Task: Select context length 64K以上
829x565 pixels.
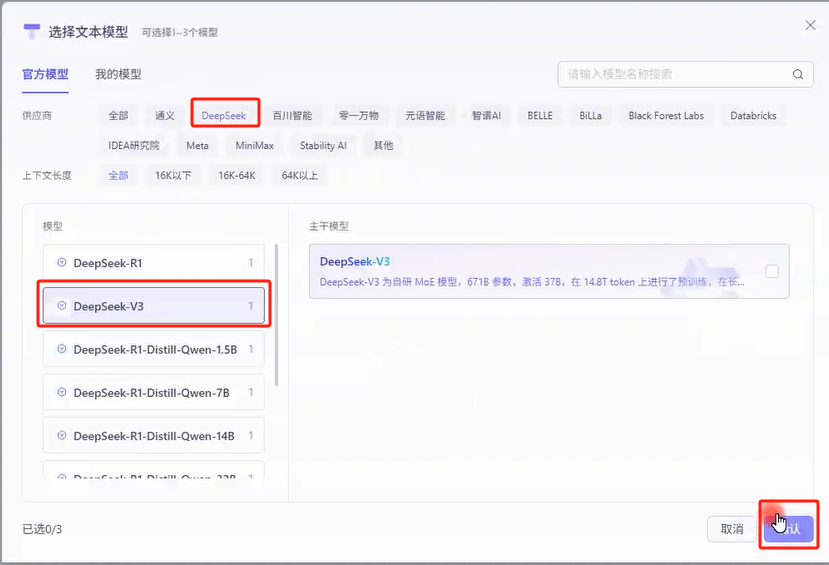Action: click(300, 175)
